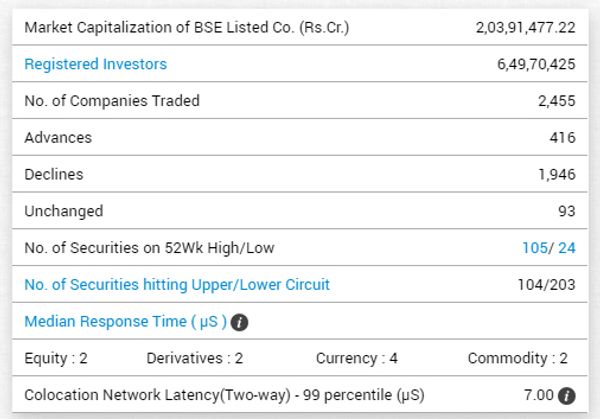Viewport: 600px width, 419px height.
Task: Select the Market Capitalization of BSE label
Action: click(x=187, y=28)
